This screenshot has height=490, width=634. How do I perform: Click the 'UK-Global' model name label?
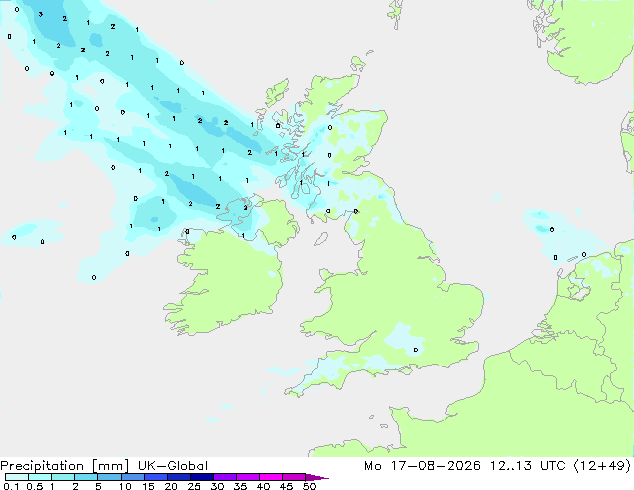[x=173, y=466]
